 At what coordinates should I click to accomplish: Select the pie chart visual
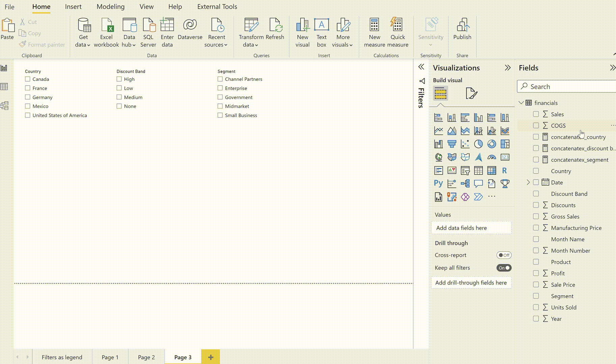coord(478,144)
